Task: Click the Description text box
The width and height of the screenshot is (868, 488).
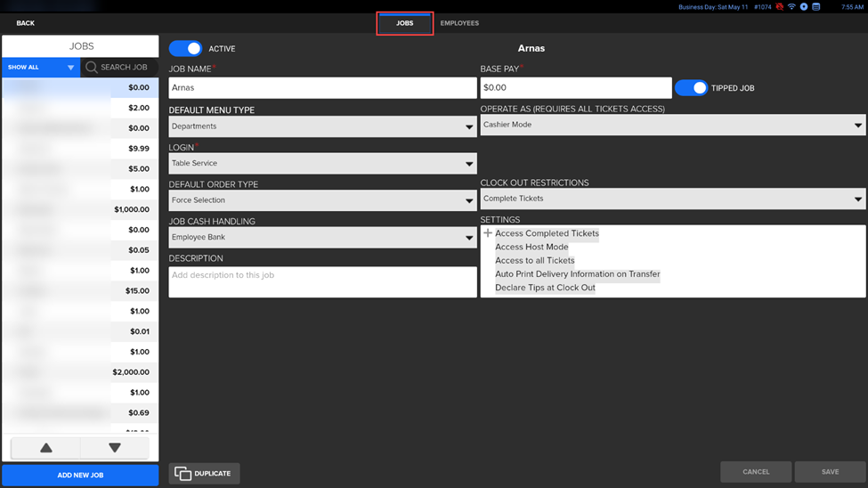Action: (322, 282)
